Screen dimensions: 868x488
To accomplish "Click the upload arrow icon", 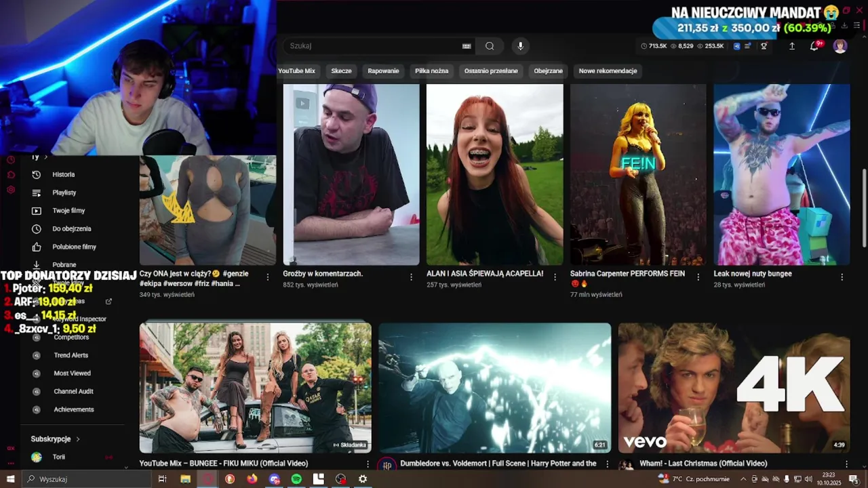I will click(x=791, y=46).
